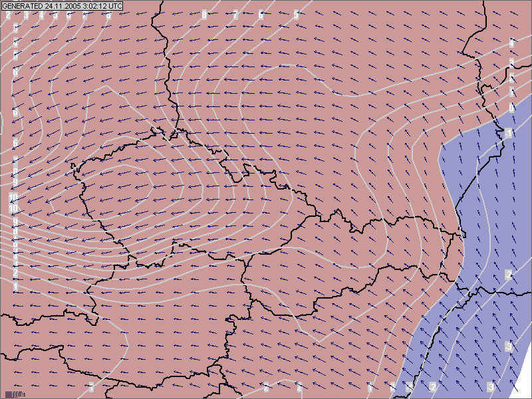Viewport: 532px width, 399px height.
Task: Click the contour label 8 along the top edge
Action: coord(204,15)
